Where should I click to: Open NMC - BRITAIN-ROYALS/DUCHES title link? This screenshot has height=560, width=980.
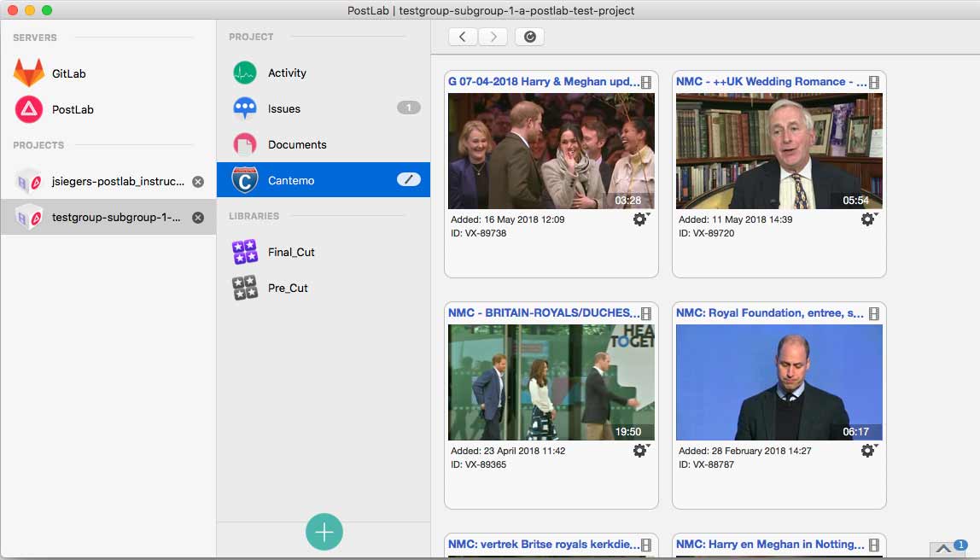544,312
